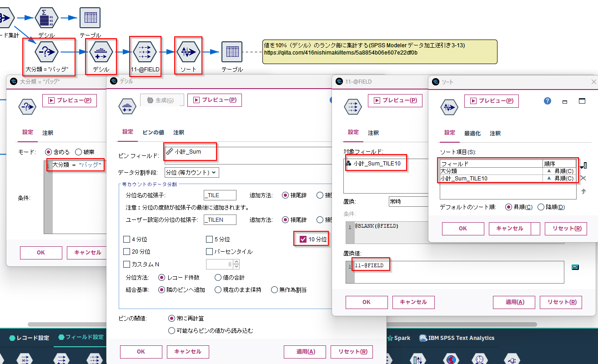
Task: Switch to レコード設定 palette tab
Action: pos(29,338)
